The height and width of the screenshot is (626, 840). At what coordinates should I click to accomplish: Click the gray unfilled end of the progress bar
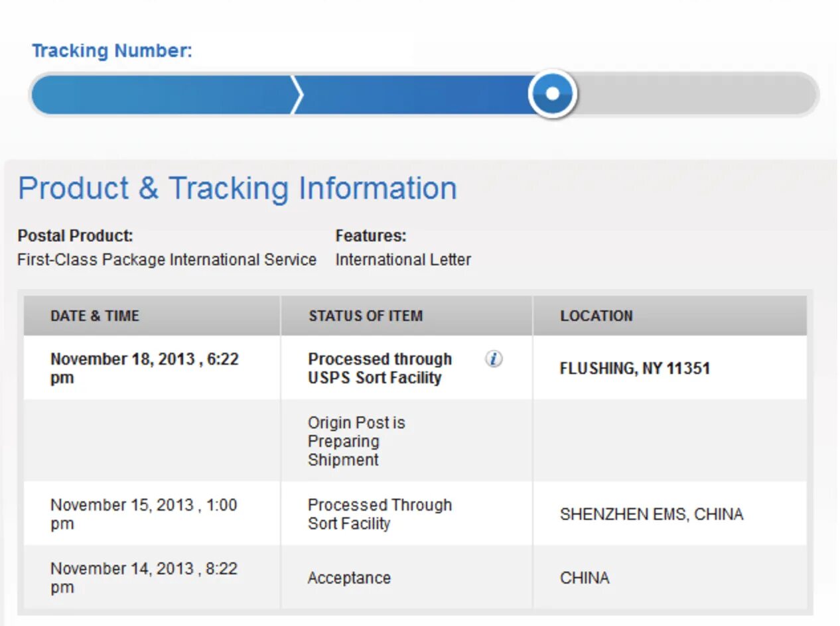point(697,95)
